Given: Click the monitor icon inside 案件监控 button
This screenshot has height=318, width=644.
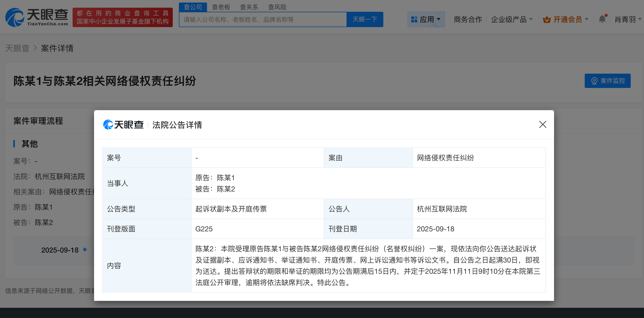Looking at the screenshot, I should coord(595,81).
